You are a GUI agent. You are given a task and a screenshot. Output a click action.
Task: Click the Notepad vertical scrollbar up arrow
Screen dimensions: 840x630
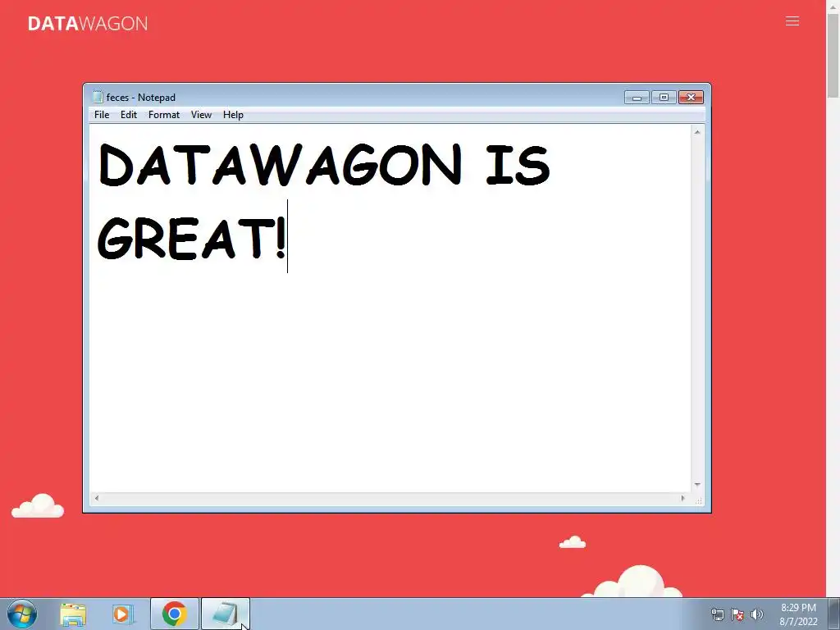[x=697, y=132]
